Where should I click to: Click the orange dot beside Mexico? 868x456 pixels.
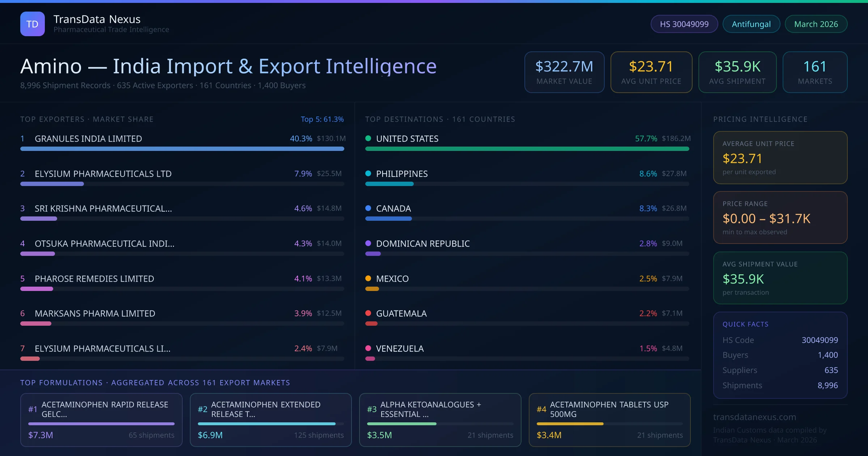coord(368,278)
